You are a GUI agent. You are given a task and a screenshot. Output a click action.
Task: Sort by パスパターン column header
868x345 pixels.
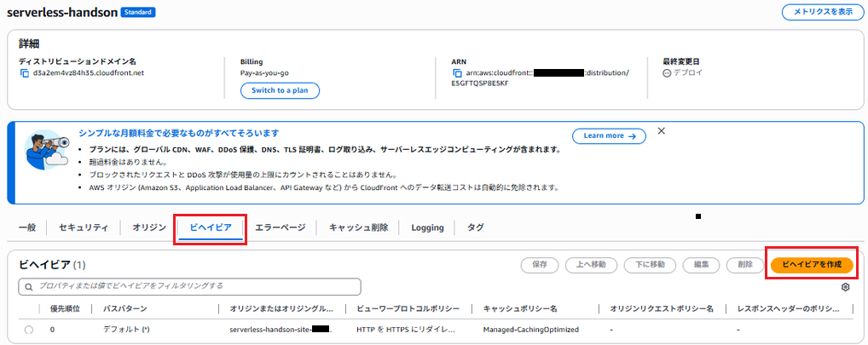[125, 309]
